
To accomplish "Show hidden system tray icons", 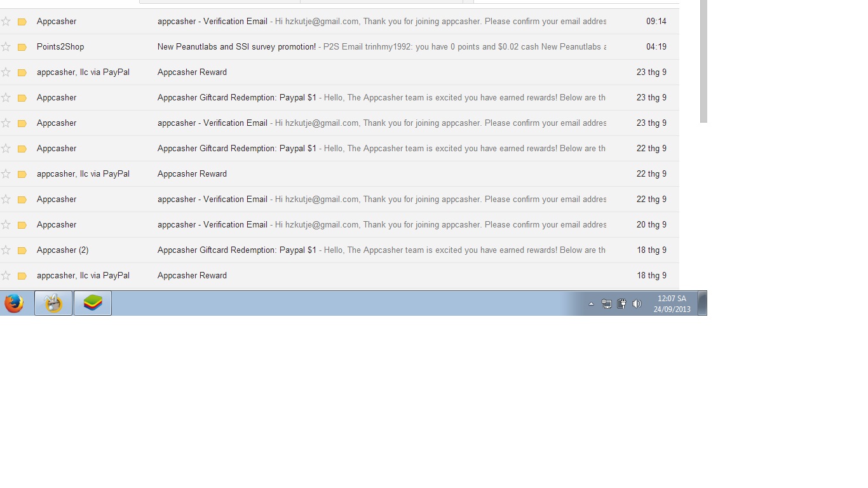I will tap(591, 304).
